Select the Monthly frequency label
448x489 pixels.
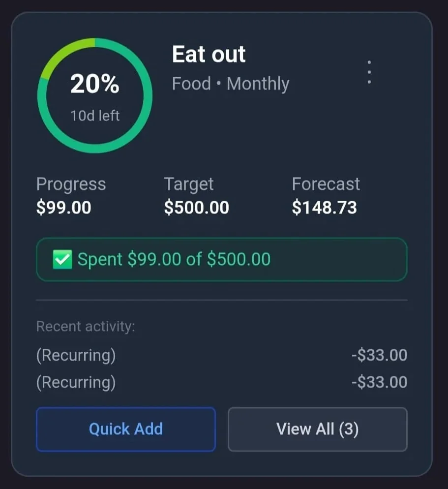tap(258, 84)
